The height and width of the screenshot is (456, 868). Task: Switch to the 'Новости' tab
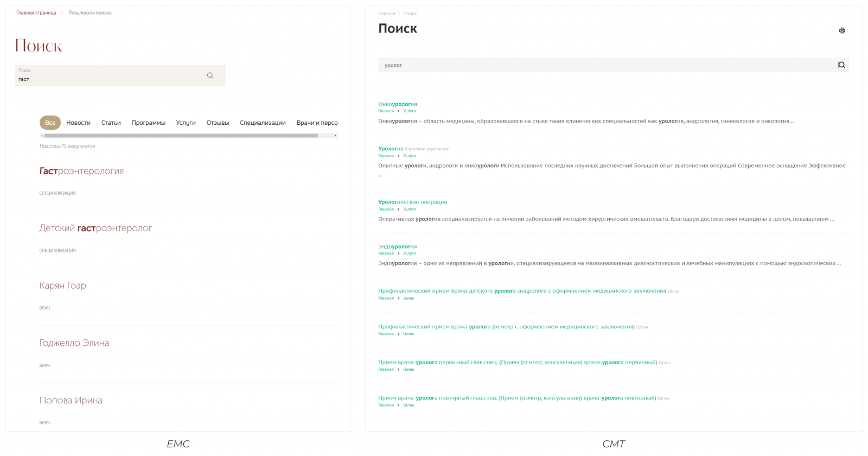coord(78,123)
